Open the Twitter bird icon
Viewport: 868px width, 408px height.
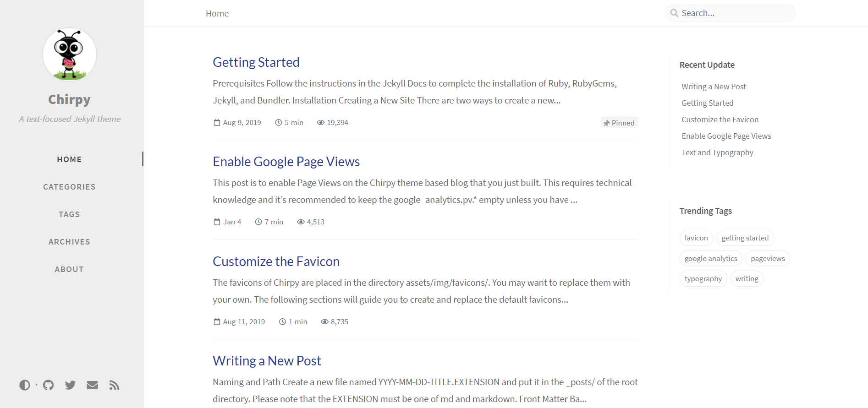coord(70,385)
